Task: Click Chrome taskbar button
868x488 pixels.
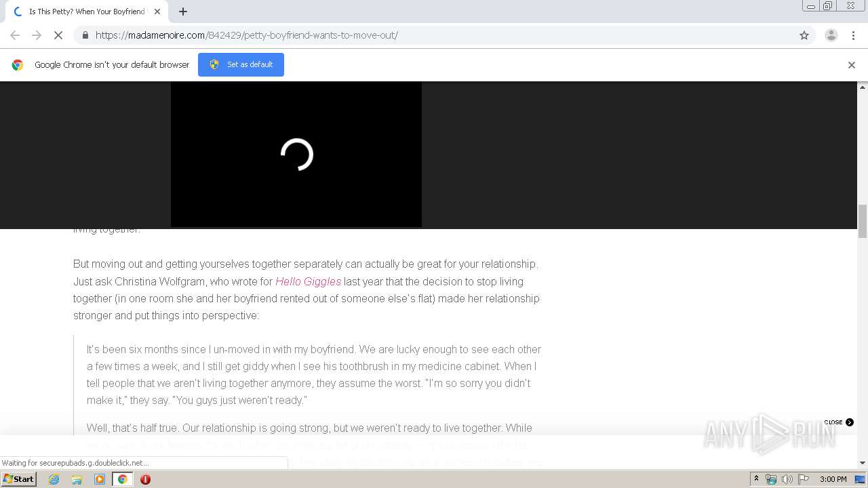Action: click(122, 479)
